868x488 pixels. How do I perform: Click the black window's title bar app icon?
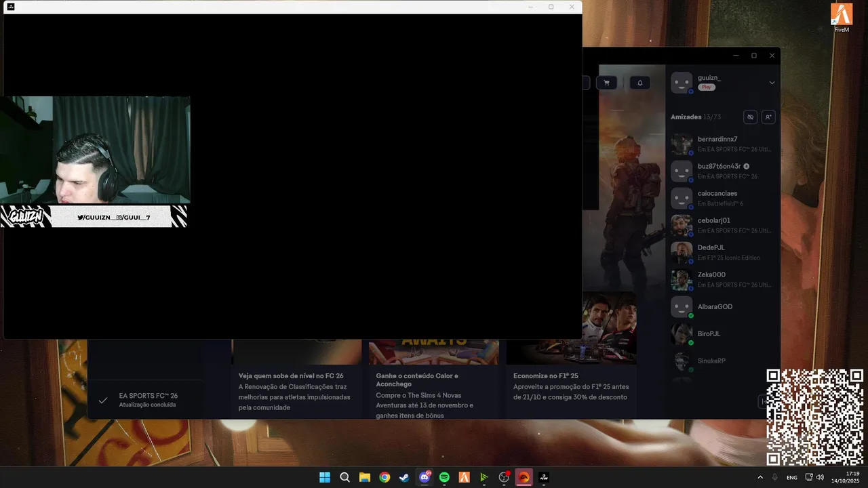(11, 7)
